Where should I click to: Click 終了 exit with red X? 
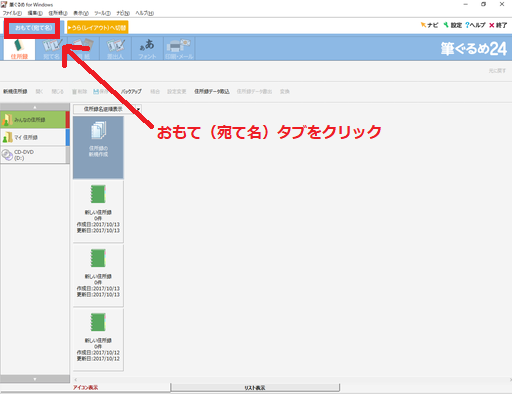click(498, 25)
